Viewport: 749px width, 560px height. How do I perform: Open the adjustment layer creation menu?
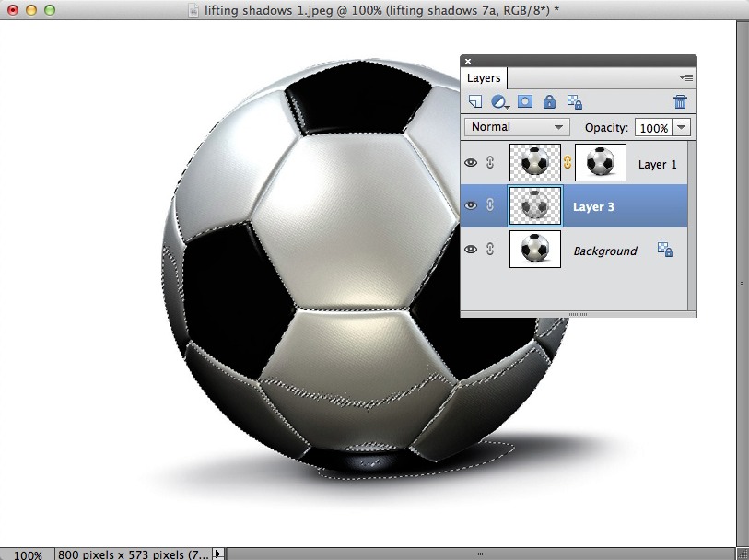(x=500, y=102)
